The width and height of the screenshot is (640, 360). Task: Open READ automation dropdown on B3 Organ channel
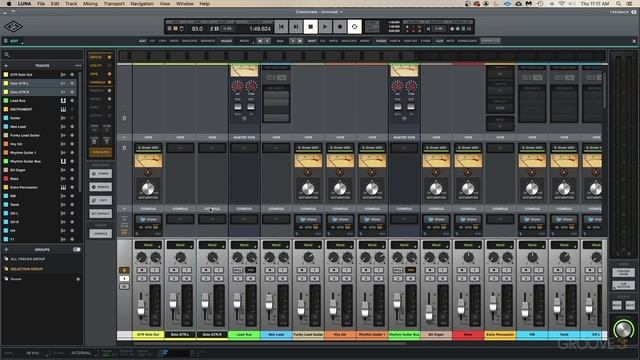click(436, 245)
